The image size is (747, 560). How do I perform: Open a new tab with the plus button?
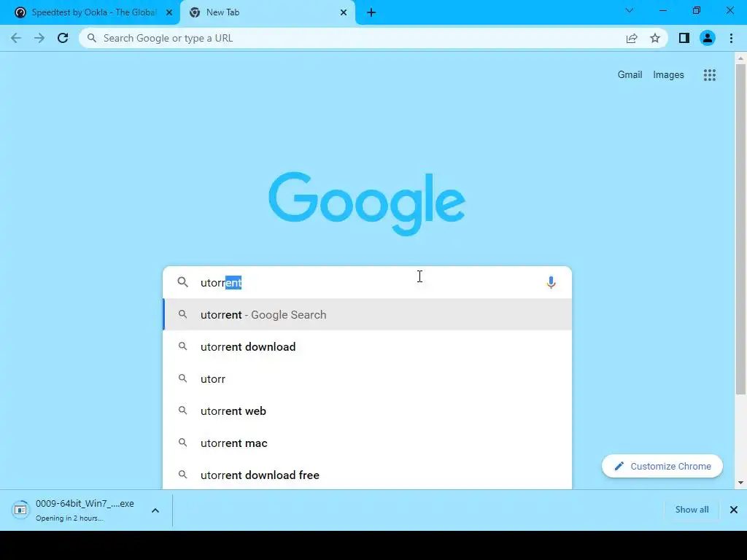point(371,12)
